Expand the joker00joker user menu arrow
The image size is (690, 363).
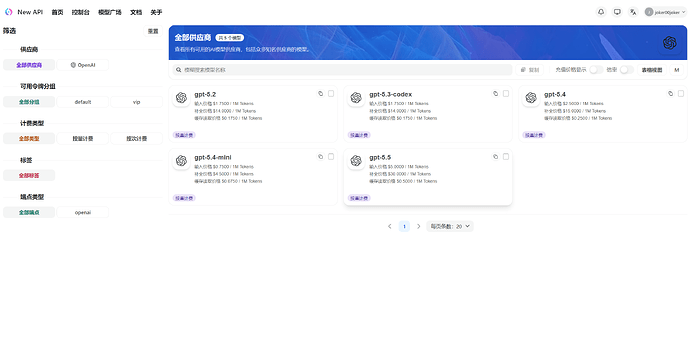pyautogui.click(x=683, y=12)
